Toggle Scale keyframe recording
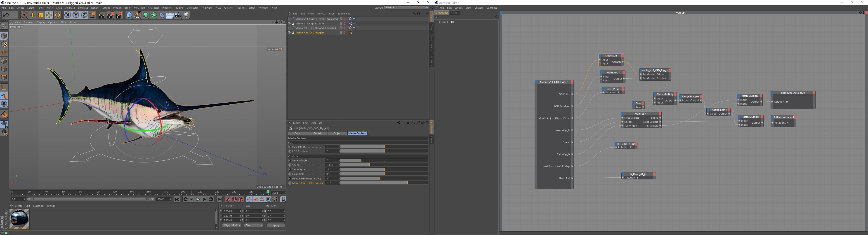Screen dimensions: 868x235 point(256,199)
